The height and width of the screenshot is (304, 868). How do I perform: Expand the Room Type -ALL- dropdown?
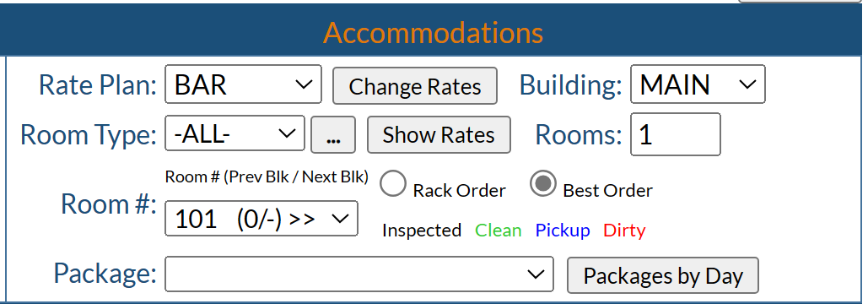(235, 133)
